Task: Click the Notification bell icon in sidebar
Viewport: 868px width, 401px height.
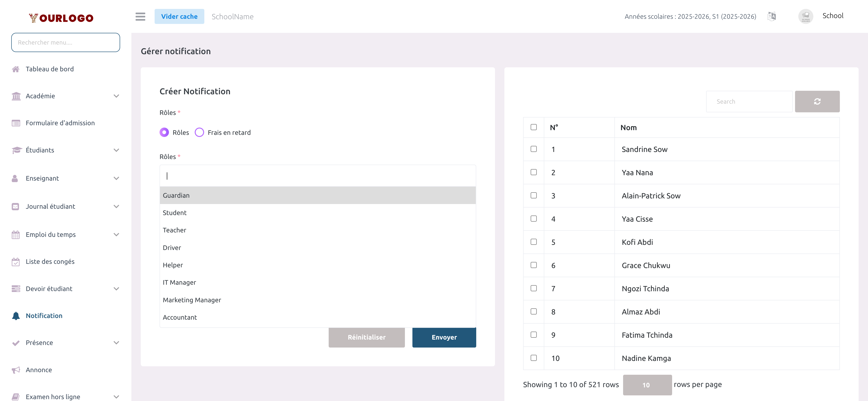Action: pyautogui.click(x=15, y=315)
